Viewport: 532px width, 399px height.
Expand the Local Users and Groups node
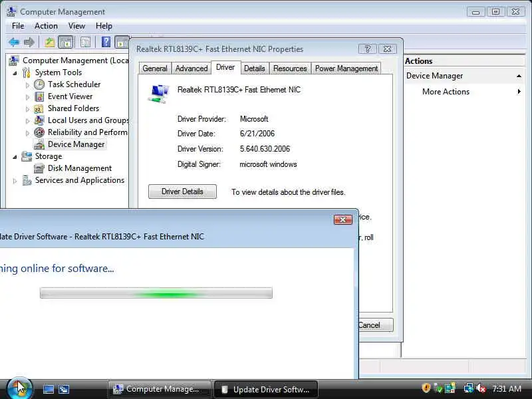tap(27, 121)
